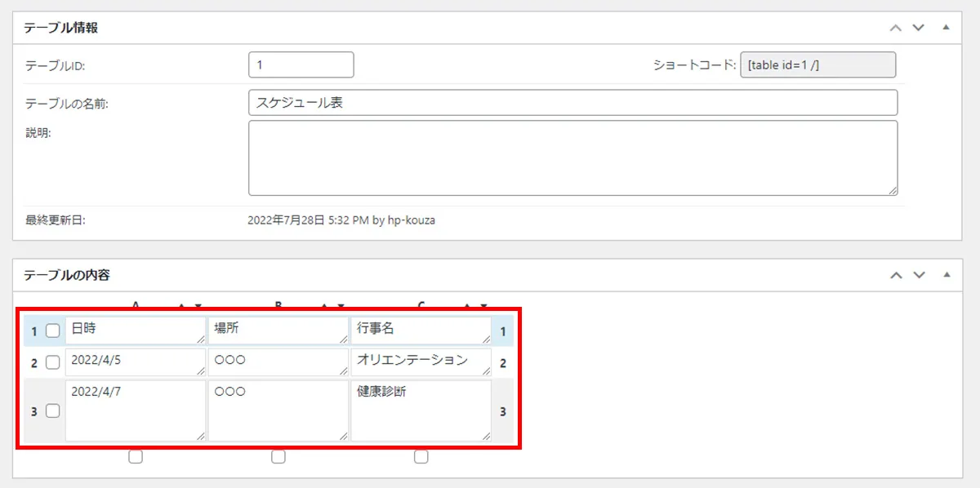
Task: Select the checkbox for row 2
Action: click(x=53, y=362)
